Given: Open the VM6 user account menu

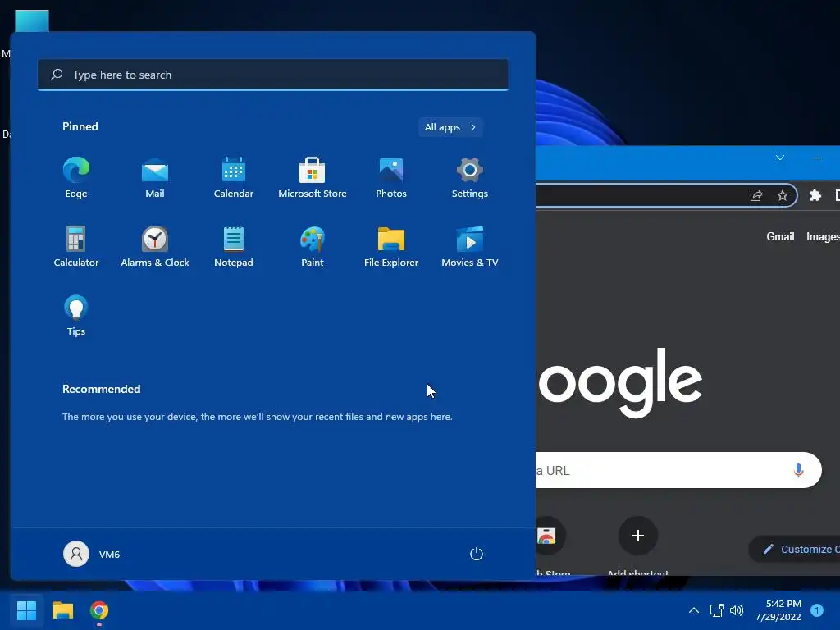Looking at the screenshot, I should 92,554.
